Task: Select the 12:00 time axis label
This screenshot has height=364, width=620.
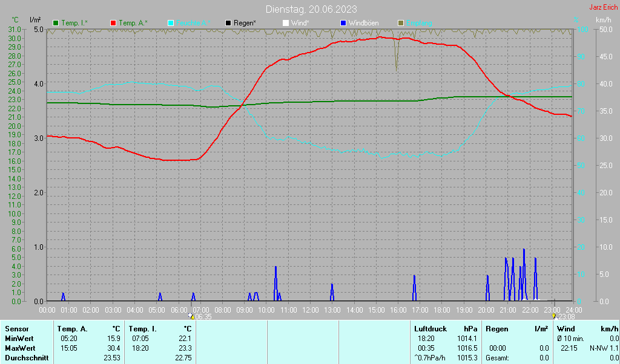Action: click(311, 310)
